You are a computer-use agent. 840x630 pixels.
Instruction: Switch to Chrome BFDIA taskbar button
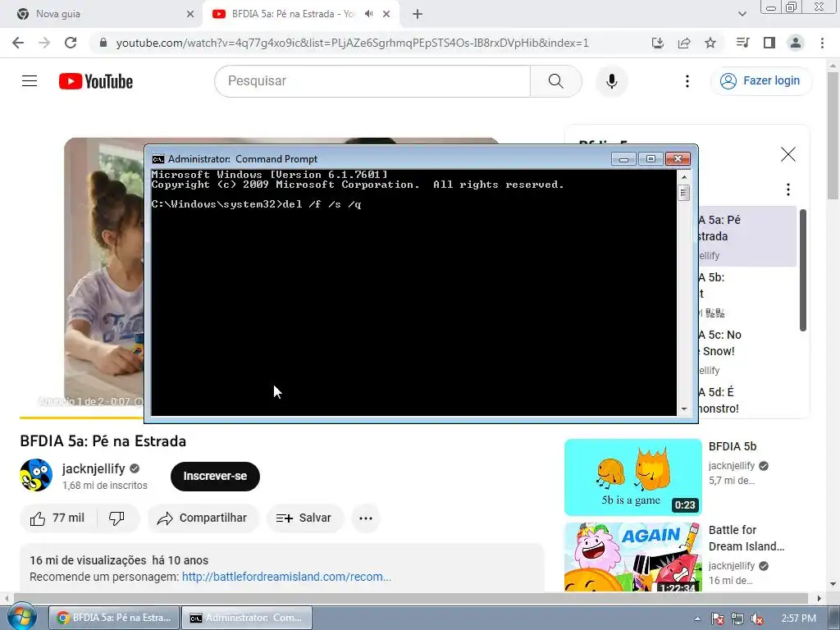114,618
